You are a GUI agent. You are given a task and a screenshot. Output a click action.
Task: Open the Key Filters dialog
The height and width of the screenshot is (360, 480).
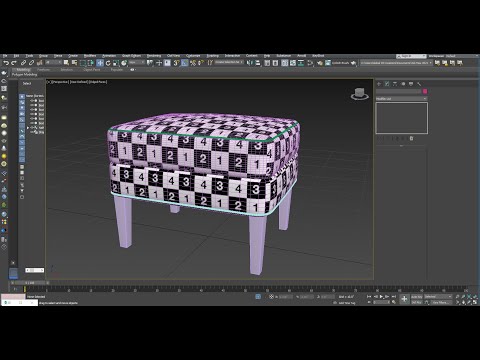click(442, 302)
